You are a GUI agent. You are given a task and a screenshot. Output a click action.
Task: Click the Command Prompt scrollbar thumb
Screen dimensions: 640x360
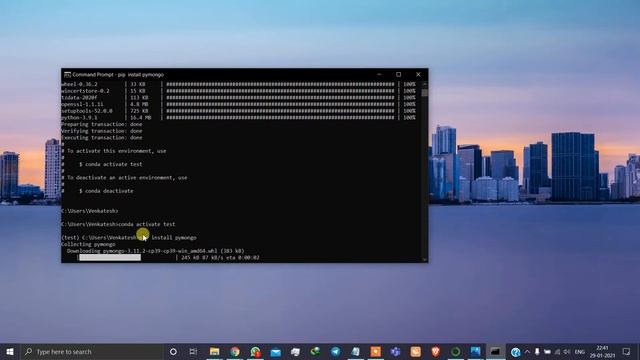click(x=424, y=93)
